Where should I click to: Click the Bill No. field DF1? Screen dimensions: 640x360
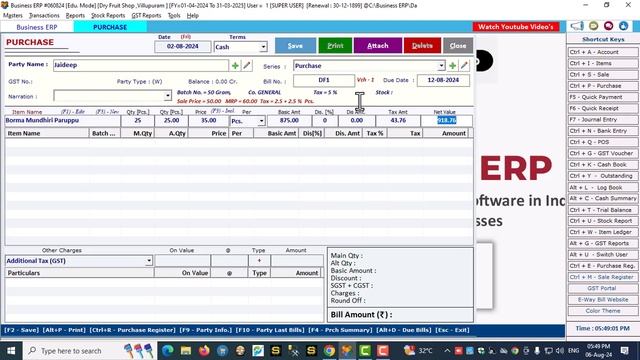coord(324,80)
